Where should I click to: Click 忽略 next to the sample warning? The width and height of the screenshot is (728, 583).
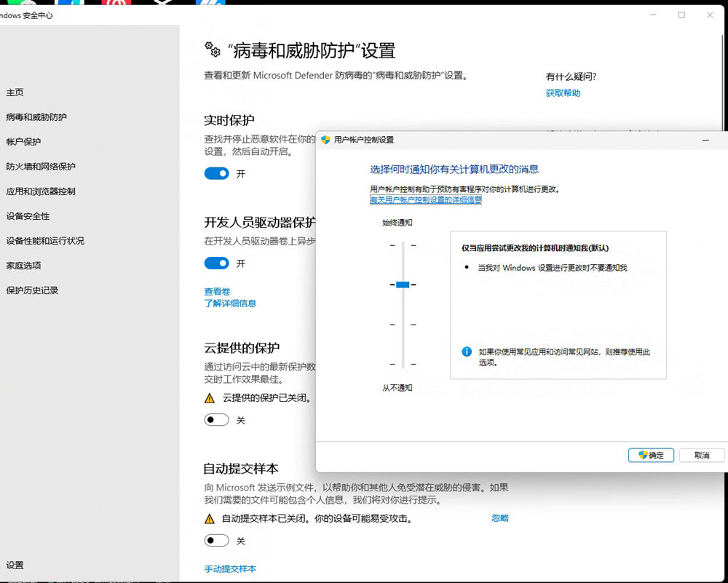(x=500, y=518)
